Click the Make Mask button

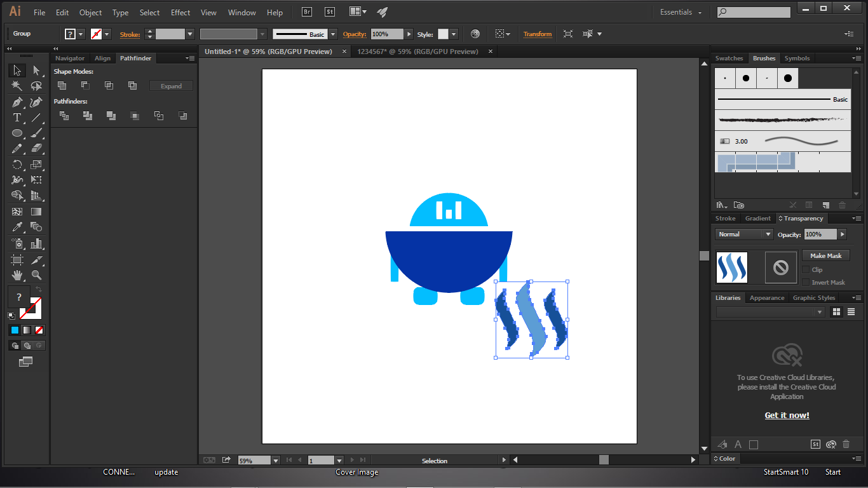(825, 255)
